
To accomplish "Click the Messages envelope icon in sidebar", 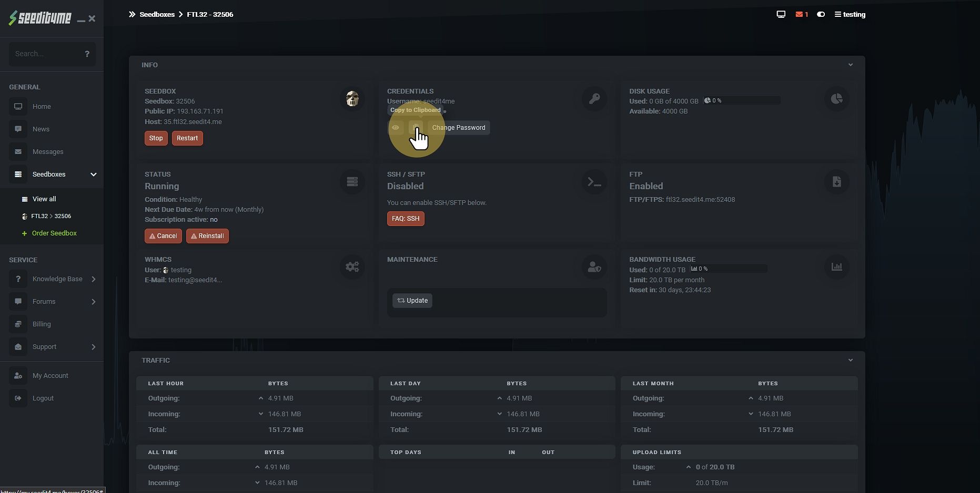I will tap(18, 151).
